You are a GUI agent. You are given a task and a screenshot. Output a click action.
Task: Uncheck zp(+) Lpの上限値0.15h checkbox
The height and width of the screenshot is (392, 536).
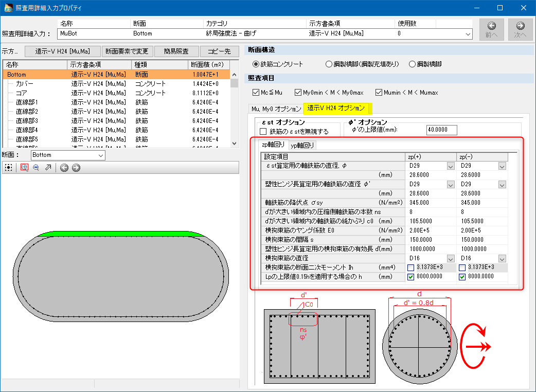pyautogui.click(x=411, y=277)
